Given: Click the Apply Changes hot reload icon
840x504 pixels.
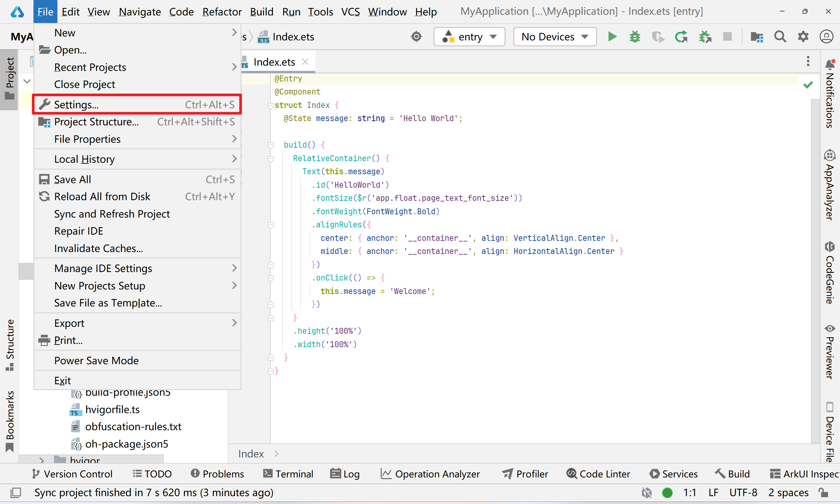Looking at the screenshot, I should [681, 36].
